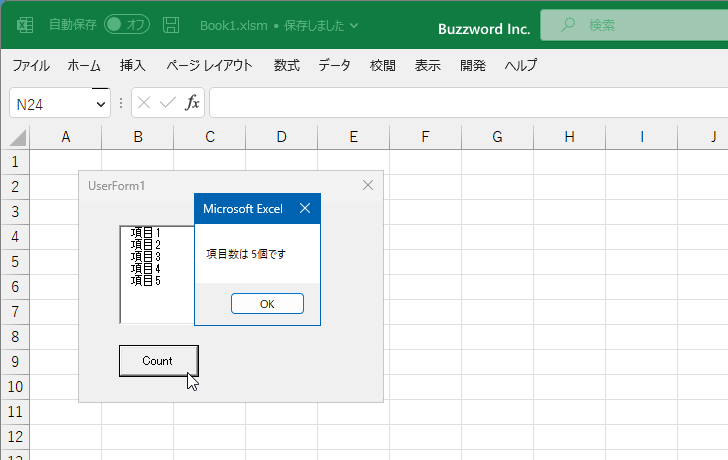Screen dimensions: 728x460
Task: Select 項目5 in the list box
Action: [x=146, y=280]
